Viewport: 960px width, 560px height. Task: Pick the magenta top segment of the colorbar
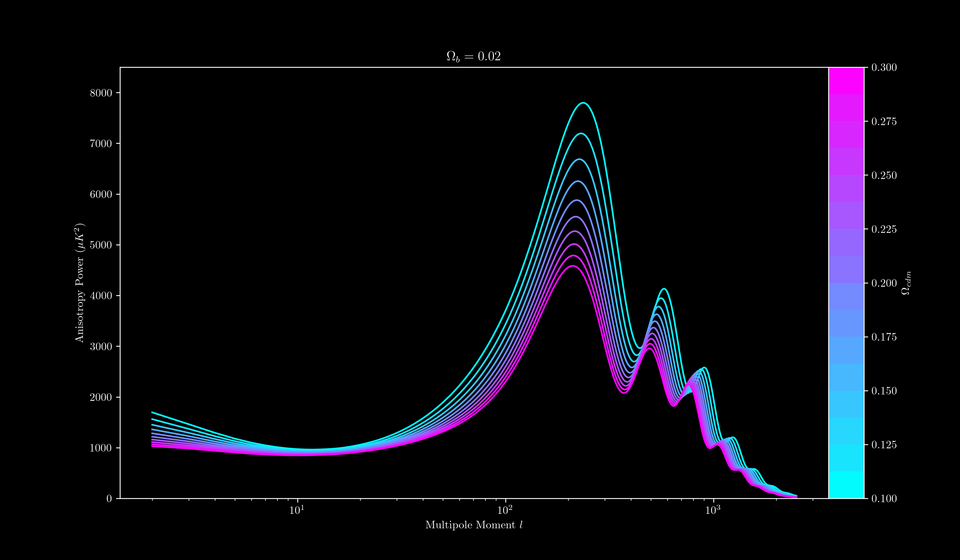pyautogui.click(x=846, y=81)
